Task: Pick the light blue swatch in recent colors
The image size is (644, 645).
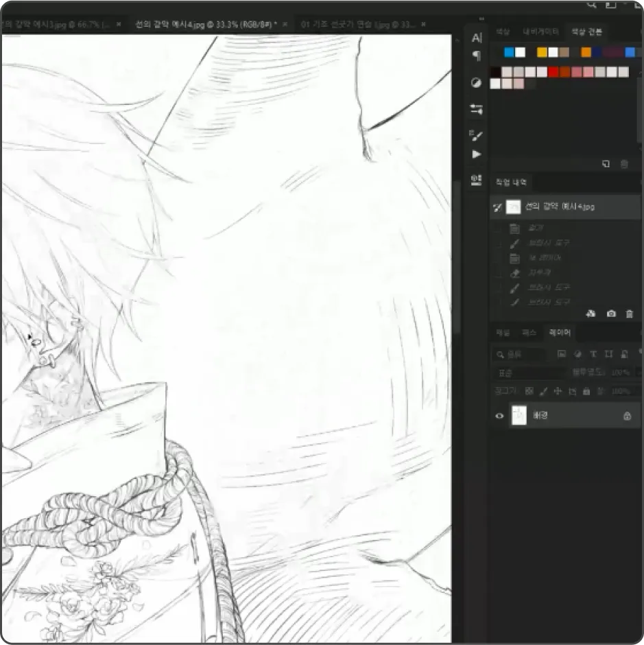Action: pos(509,52)
